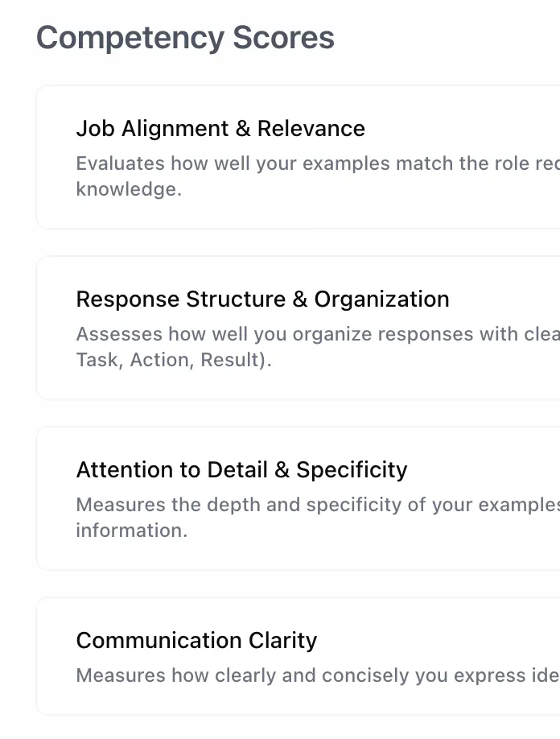The height and width of the screenshot is (739, 560).
Task: Select the Response Structure & Organization title
Action: pos(262,299)
